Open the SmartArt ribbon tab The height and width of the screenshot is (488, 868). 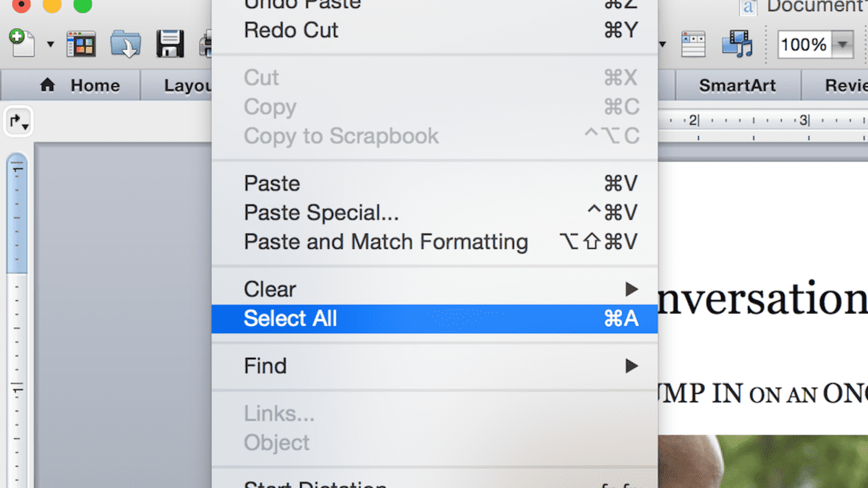[737, 85]
